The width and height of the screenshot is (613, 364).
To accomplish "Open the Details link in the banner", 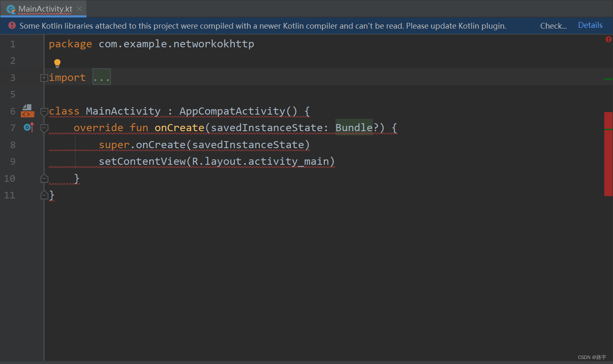I will [x=590, y=25].
